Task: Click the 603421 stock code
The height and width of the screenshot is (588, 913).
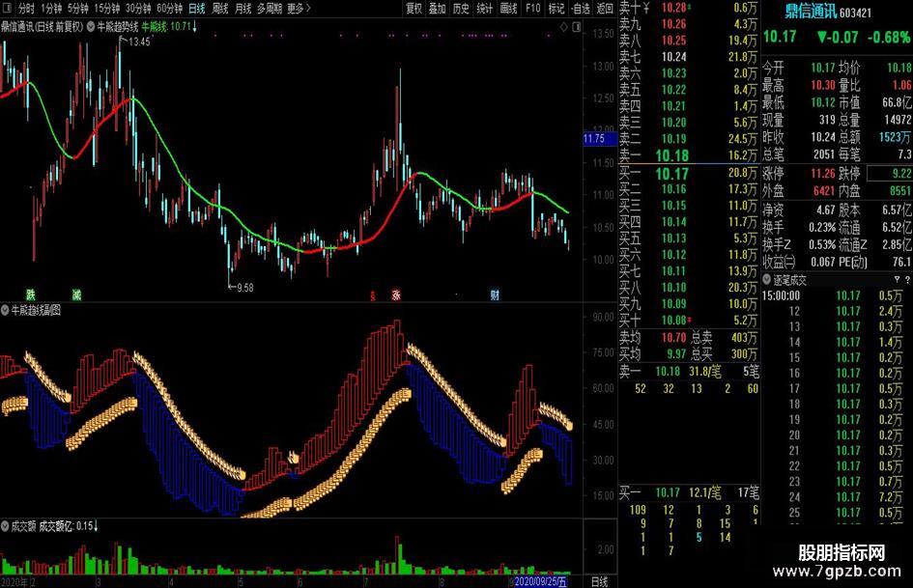Action: tap(855, 13)
